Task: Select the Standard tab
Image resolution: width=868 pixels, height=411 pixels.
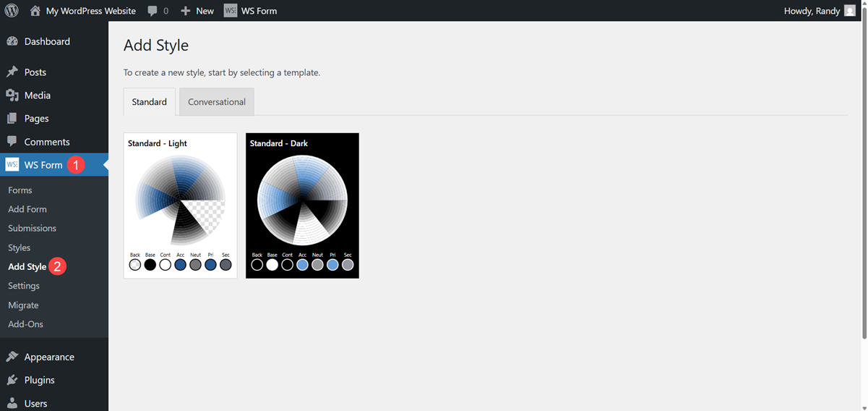Action: pyautogui.click(x=150, y=102)
